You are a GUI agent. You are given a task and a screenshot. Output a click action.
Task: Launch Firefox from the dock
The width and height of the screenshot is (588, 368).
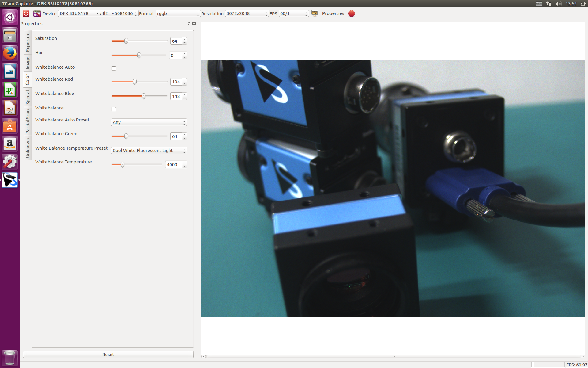coord(10,53)
